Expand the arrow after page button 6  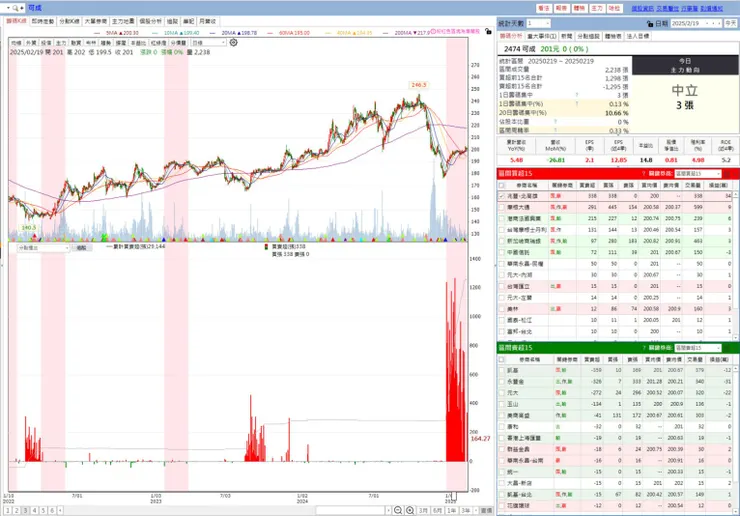[60, 510]
